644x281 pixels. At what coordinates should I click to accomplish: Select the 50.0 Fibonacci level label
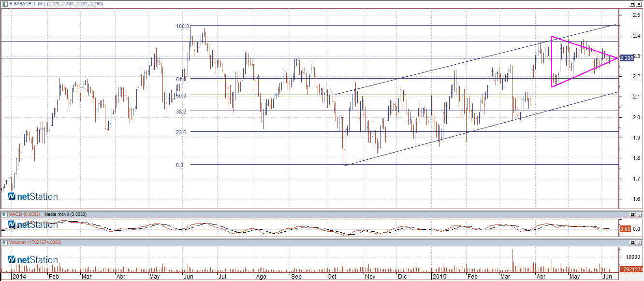click(x=181, y=96)
